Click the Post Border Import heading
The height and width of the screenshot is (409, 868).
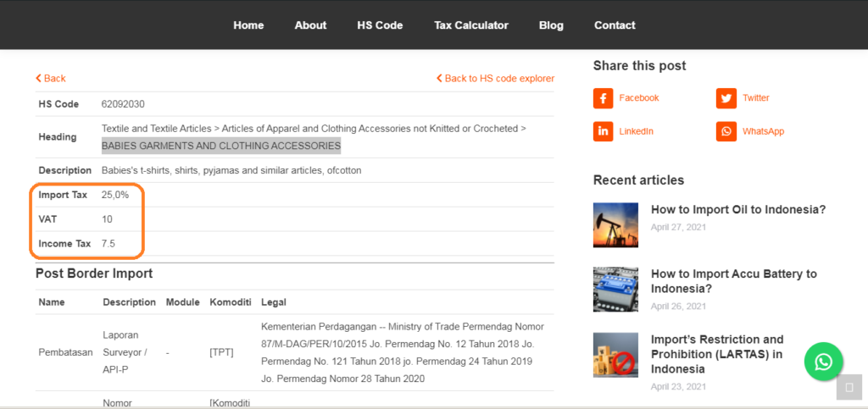pos(94,273)
